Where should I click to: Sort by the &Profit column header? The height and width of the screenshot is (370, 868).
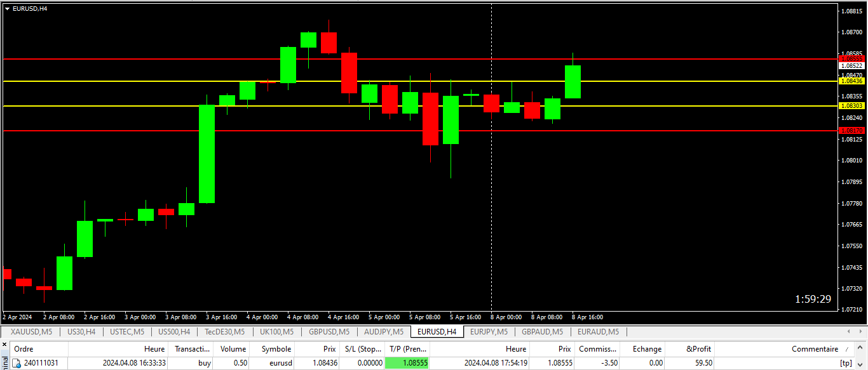690,349
